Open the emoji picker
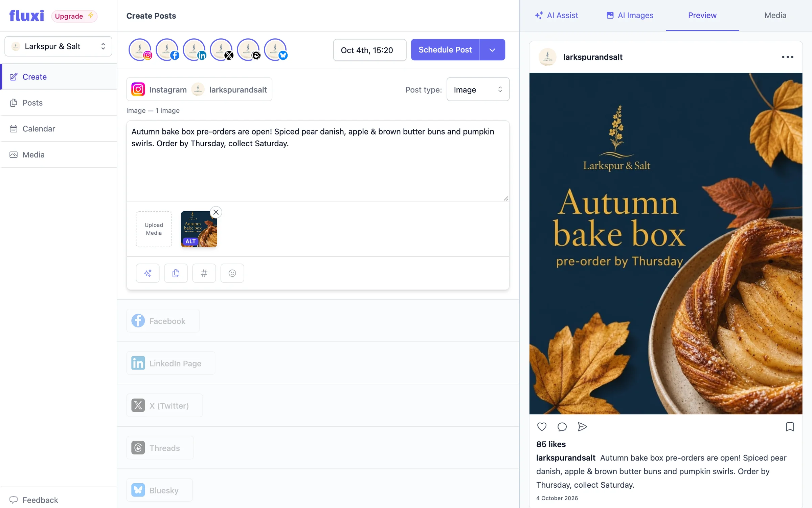Screen dimensions: 812x508 click(x=232, y=273)
